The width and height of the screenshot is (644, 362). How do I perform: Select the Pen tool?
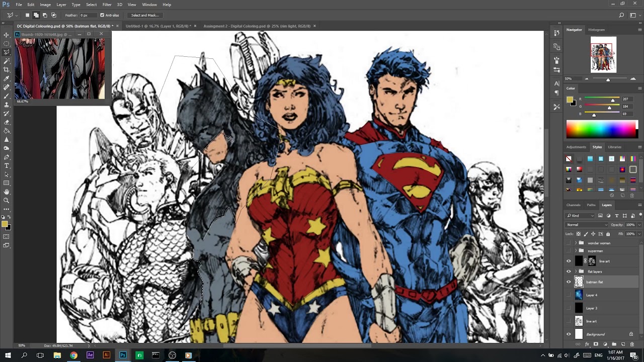[x=7, y=157]
